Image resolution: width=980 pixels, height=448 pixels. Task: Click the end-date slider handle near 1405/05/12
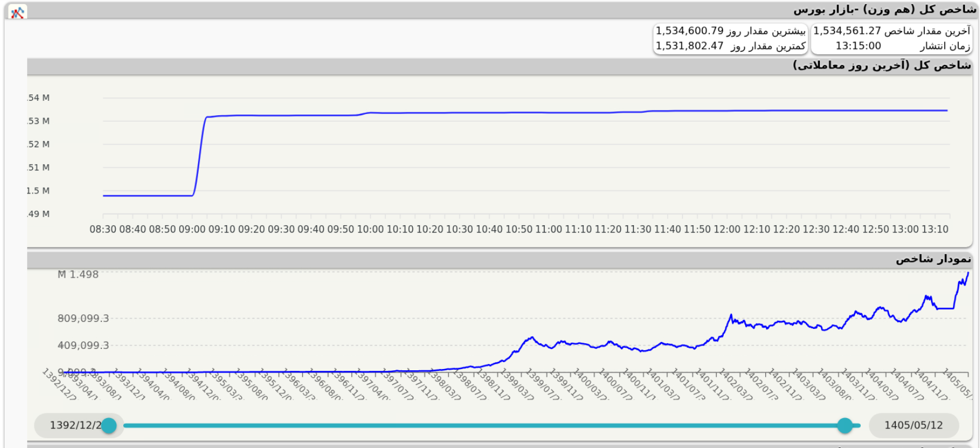(845, 426)
